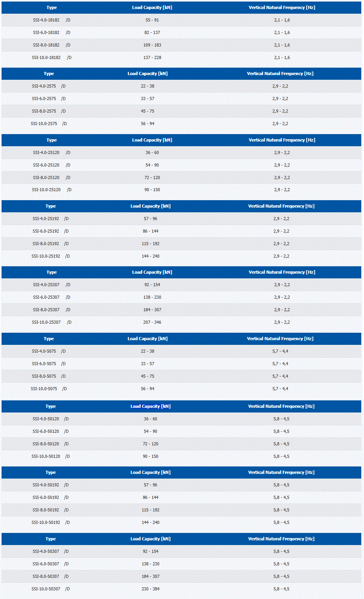This screenshot has width=364, height=599.
Task: Select the 230 - 384 load capacity cell
Action: pos(151,589)
